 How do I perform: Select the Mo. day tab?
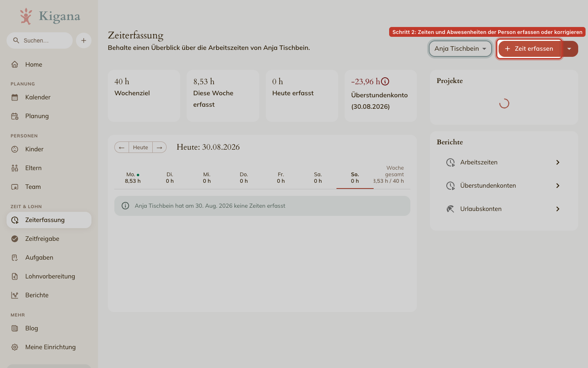(x=133, y=177)
